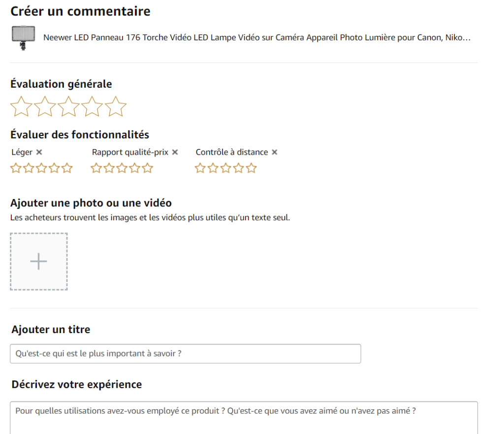Click the plus box to add a photo
This screenshot has width=504, height=434.
coord(39,262)
